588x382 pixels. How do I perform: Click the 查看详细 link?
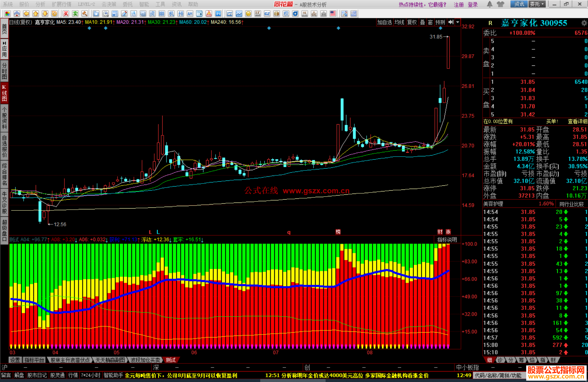[577, 122]
